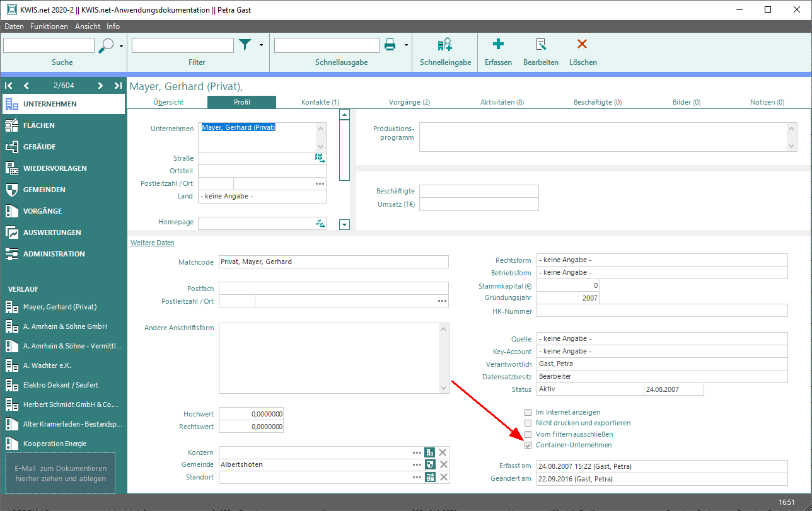This screenshot has height=511, width=812.
Task: Toggle Nicht drucken und exportieren checkbox
Action: pos(528,423)
